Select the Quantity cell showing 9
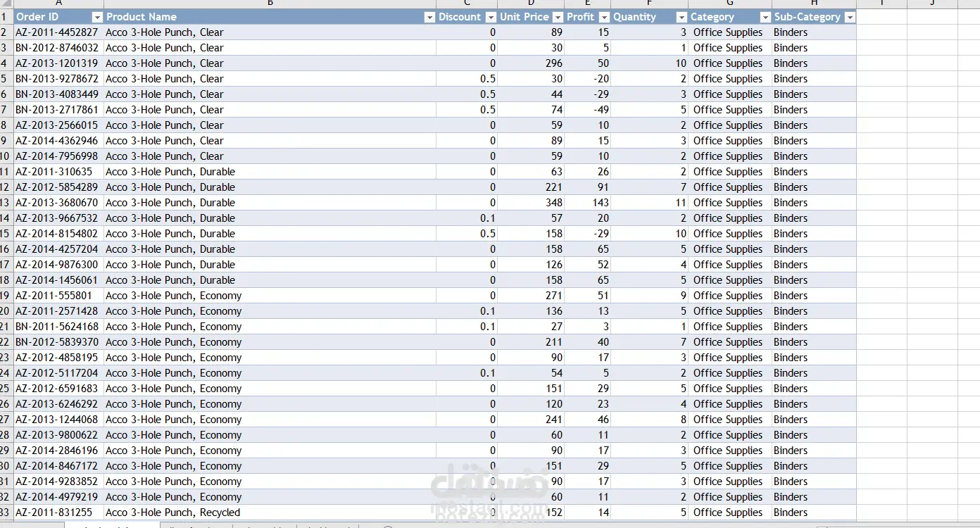The image size is (980, 528). [x=649, y=296]
